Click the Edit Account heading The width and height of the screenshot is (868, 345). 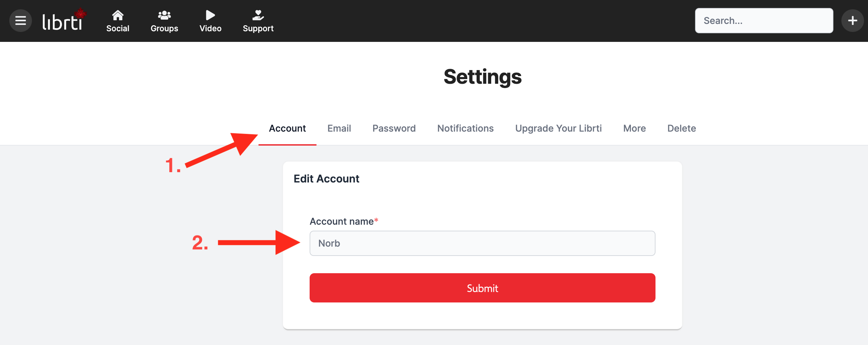[x=326, y=178]
